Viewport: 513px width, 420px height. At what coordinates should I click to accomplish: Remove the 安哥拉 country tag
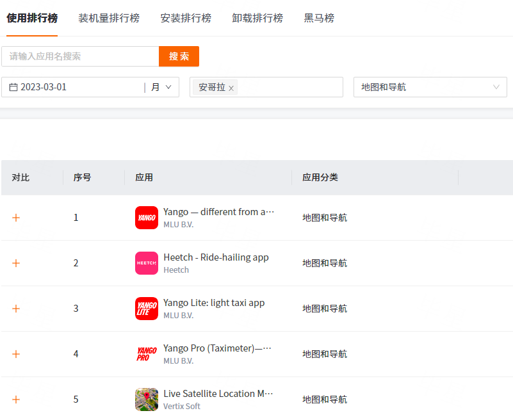(231, 88)
